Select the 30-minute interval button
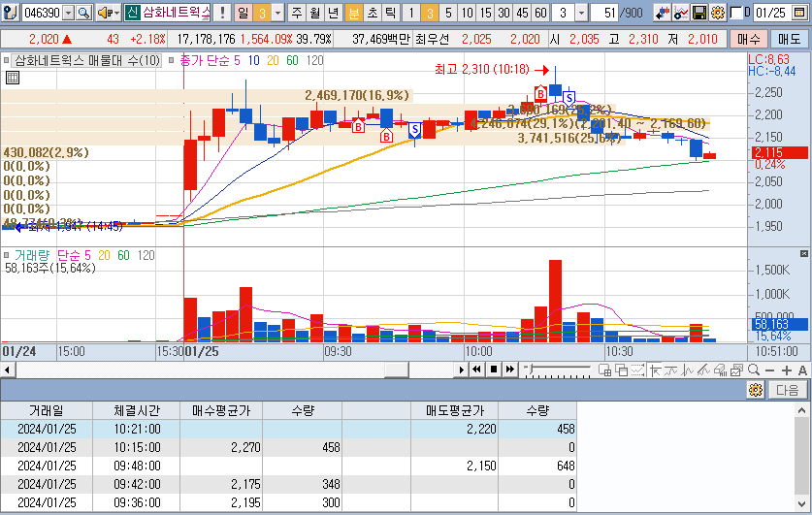 click(503, 13)
